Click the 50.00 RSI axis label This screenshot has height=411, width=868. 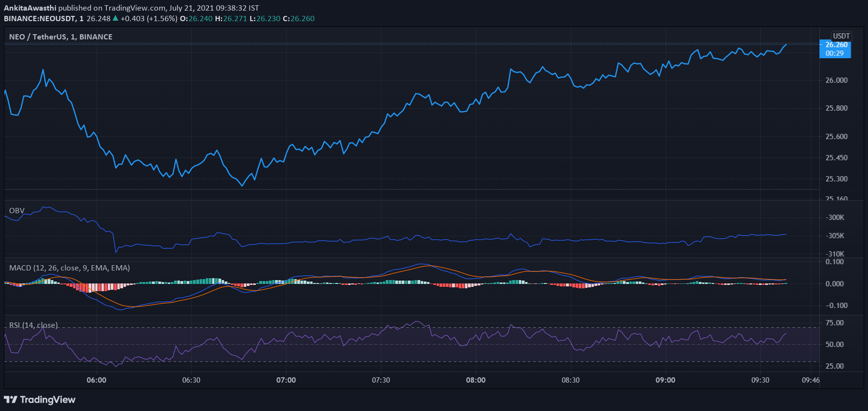point(835,345)
